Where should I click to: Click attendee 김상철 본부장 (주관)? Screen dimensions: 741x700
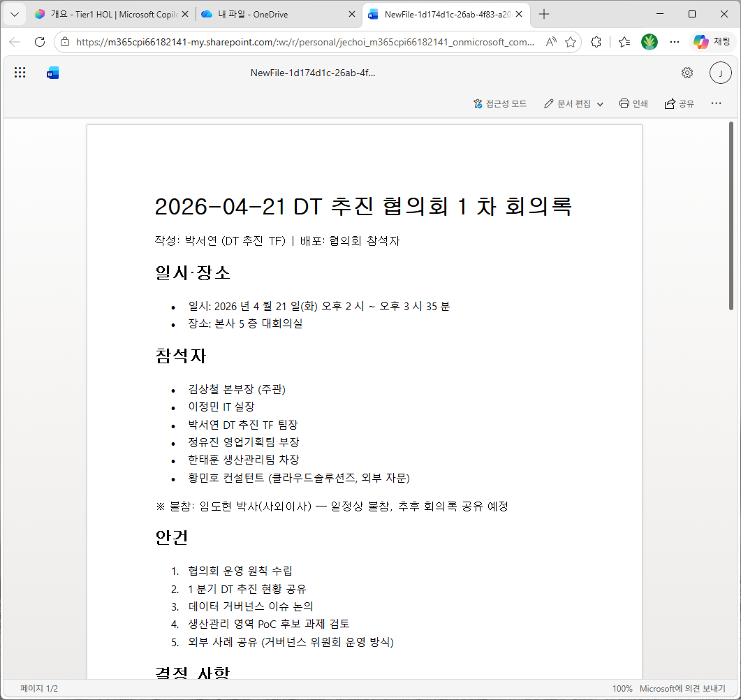click(237, 389)
